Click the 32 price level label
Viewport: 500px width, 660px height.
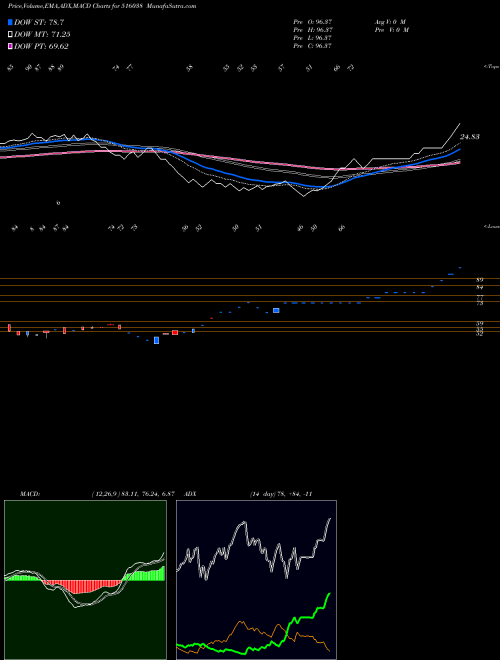(479, 333)
